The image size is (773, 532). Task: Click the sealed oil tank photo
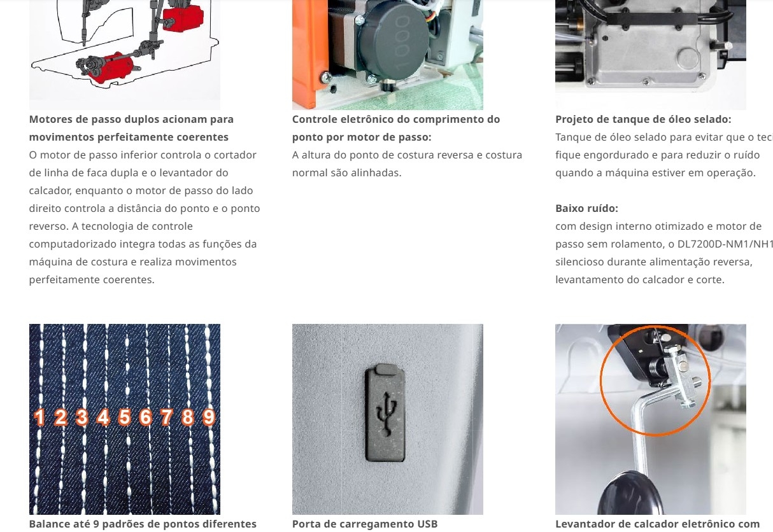651,55
